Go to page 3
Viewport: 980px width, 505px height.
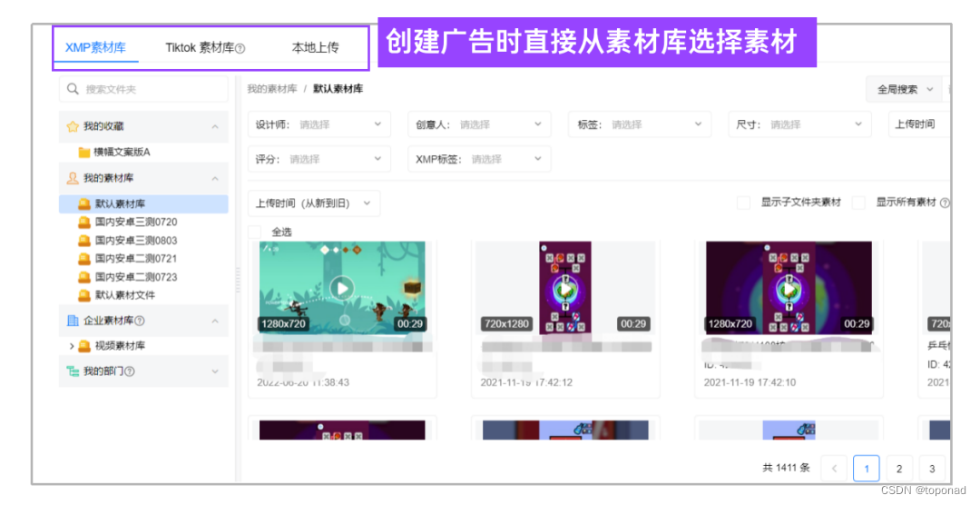pyautogui.click(x=932, y=469)
